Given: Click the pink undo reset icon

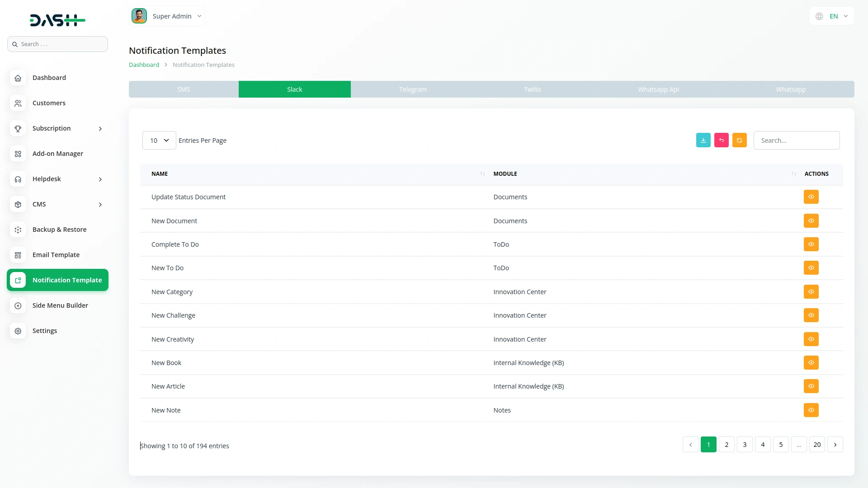Looking at the screenshot, I should 721,141.
